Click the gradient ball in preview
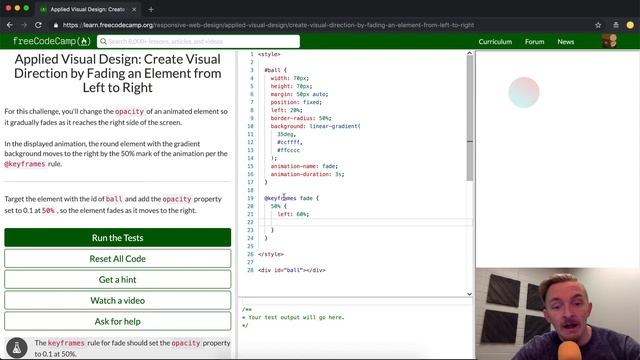 tap(524, 92)
